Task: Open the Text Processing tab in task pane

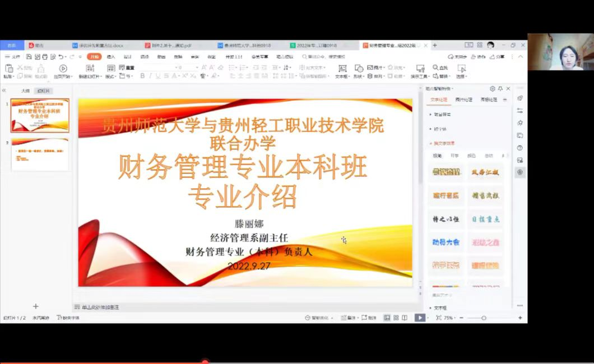Action: coord(439,100)
